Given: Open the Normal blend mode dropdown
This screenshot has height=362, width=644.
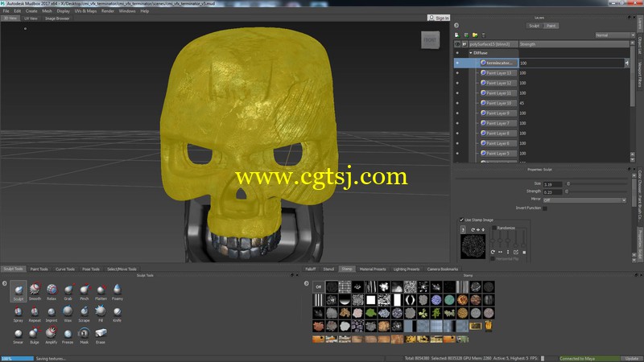Looking at the screenshot, I should [x=615, y=35].
